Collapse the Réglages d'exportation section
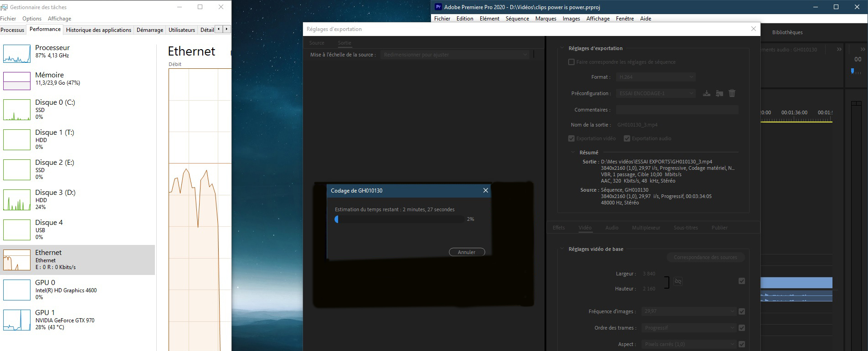The width and height of the screenshot is (868, 351). pyautogui.click(x=562, y=48)
